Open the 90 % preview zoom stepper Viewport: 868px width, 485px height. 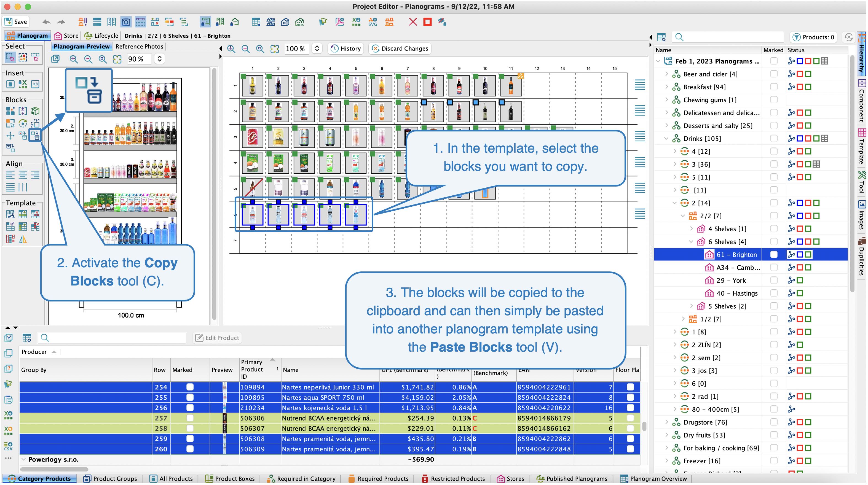[159, 59]
